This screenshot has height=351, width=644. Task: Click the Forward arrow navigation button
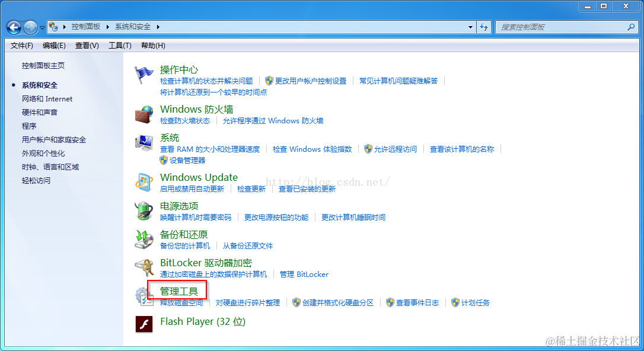[30, 27]
